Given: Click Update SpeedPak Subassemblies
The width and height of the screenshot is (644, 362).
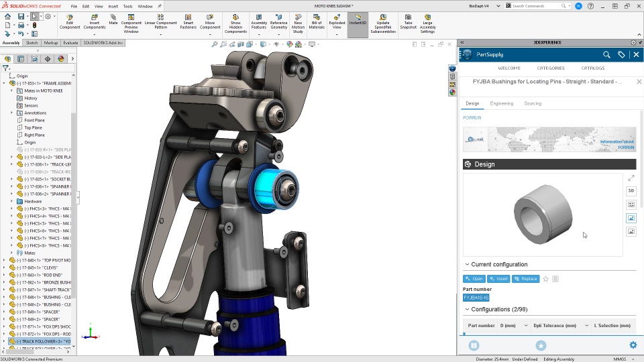Looking at the screenshot, I should pyautogui.click(x=383, y=24).
